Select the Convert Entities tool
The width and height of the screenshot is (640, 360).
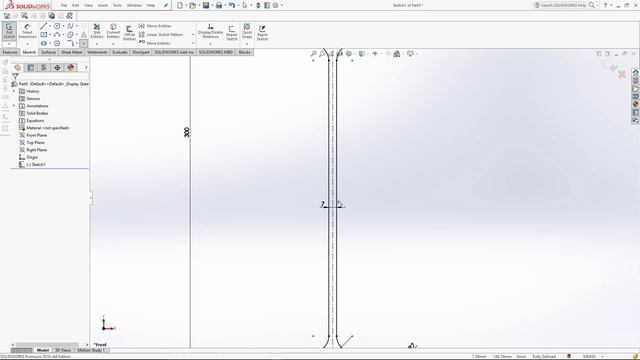(113, 31)
